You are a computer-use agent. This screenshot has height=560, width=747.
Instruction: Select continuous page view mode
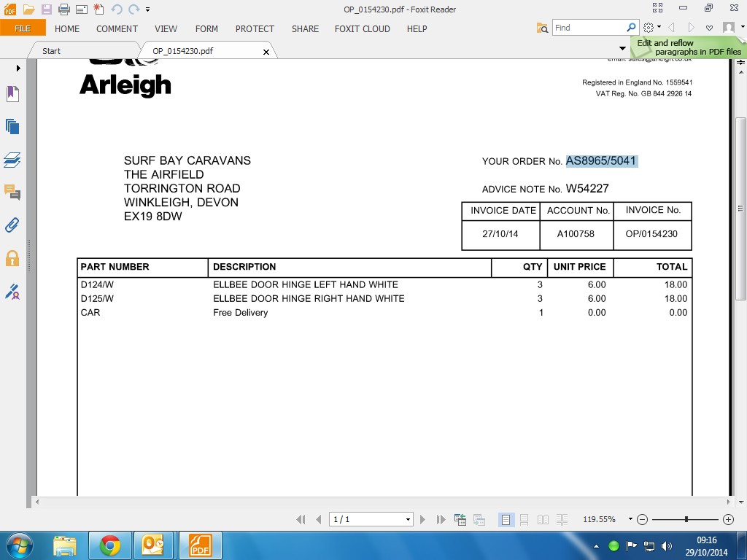[x=524, y=519]
